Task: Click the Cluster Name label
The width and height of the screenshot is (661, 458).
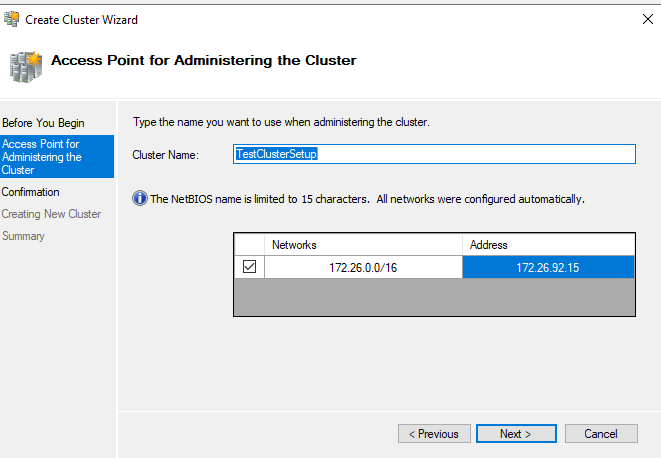Action: (166, 155)
